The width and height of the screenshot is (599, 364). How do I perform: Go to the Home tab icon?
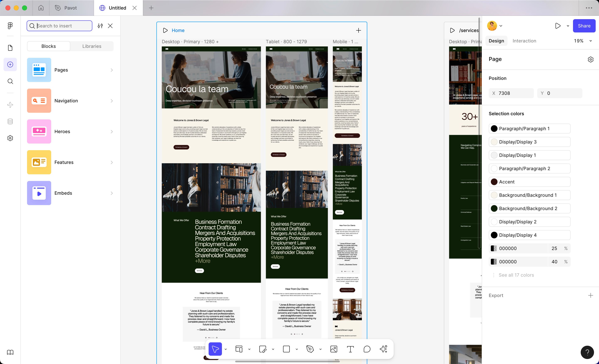[41, 8]
